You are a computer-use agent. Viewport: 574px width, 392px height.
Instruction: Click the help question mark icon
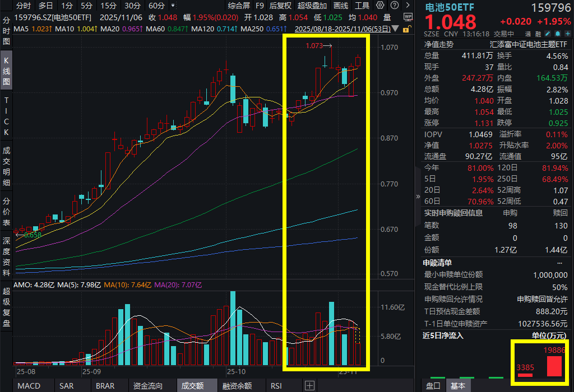point(395,6)
